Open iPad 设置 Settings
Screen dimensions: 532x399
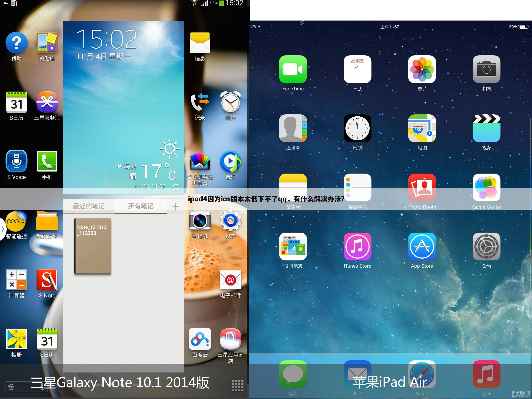point(486,247)
